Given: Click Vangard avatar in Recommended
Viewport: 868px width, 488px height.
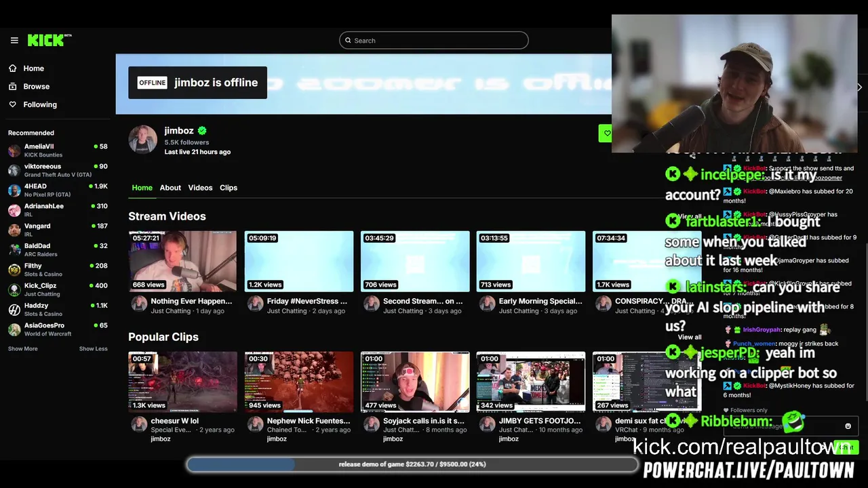Looking at the screenshot, I should [14, 230].
